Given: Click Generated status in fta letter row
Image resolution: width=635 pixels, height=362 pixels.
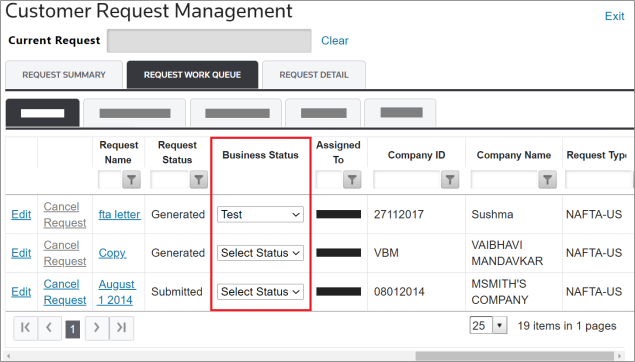Looking at the screenshot, I should click(178, 214).
